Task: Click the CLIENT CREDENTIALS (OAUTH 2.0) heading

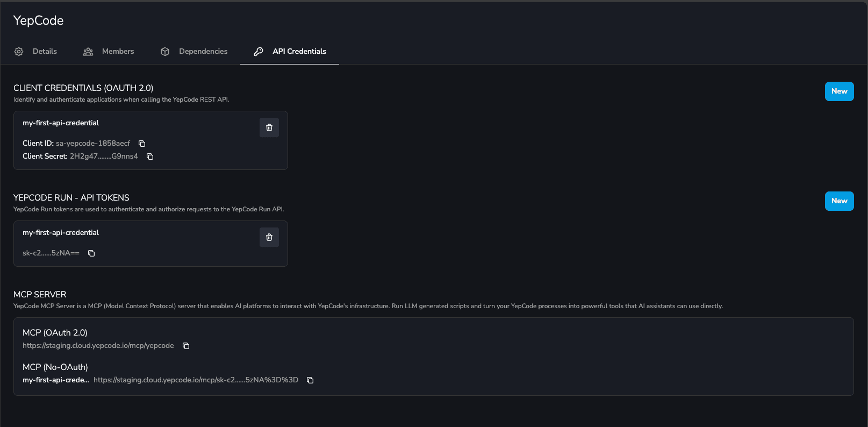Action: (83, 88)
